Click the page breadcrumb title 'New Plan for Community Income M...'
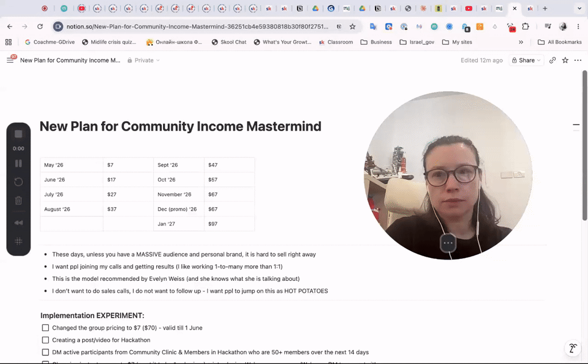588x364 pixels. pos(70,60)
